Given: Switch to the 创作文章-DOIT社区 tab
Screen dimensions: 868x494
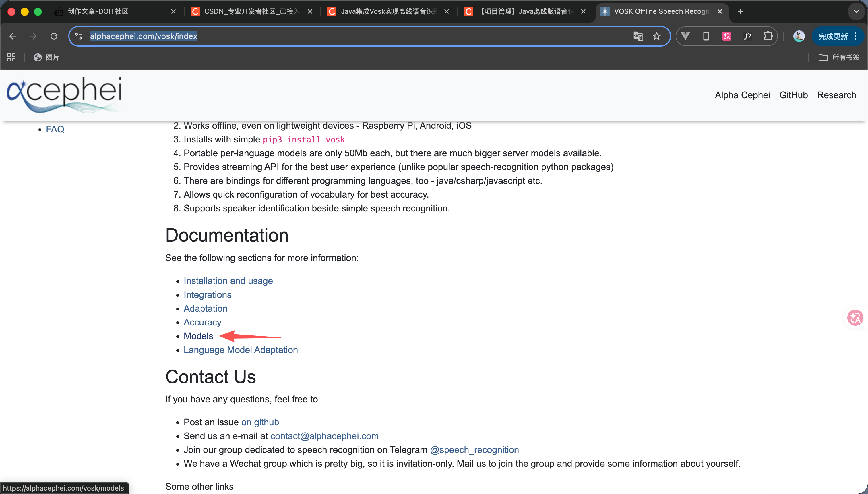Looking at the screenshot, I should click(98, 11).
